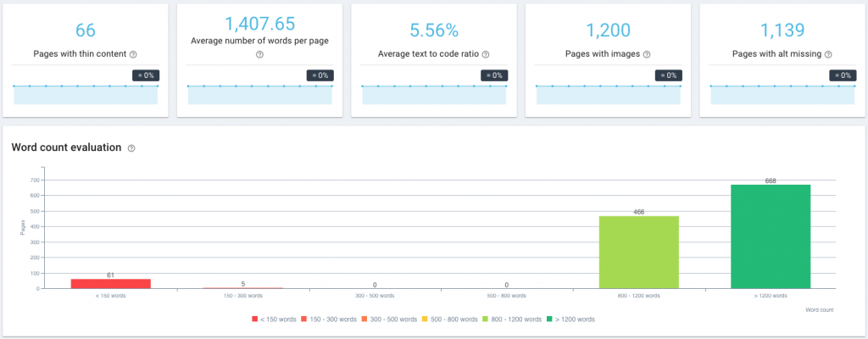868x339 pixels.
Task: Click the = 0% badge on thin content card
Action: click(146, 75)
